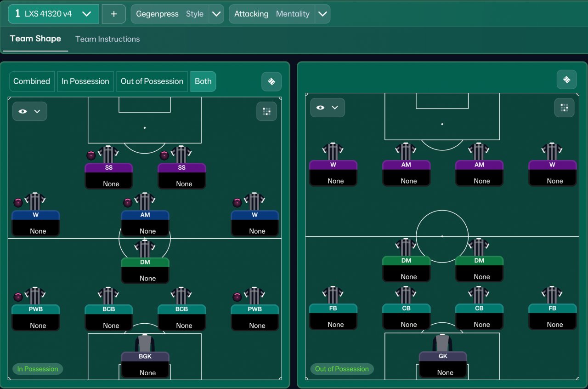Click the shirt above the left purple W
This screenshot has height=389, width=588.
click(333, 151)
